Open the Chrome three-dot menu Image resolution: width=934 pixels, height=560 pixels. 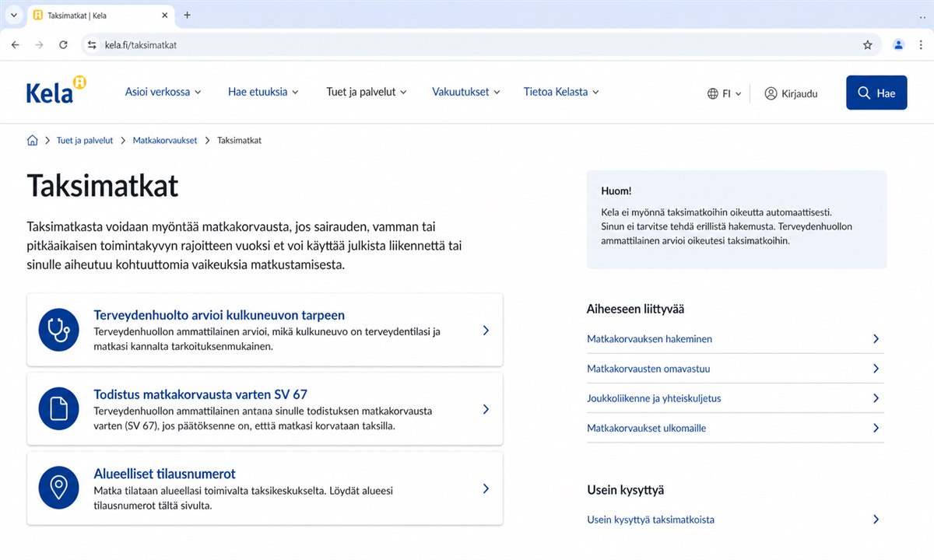[x=922, y=45]
